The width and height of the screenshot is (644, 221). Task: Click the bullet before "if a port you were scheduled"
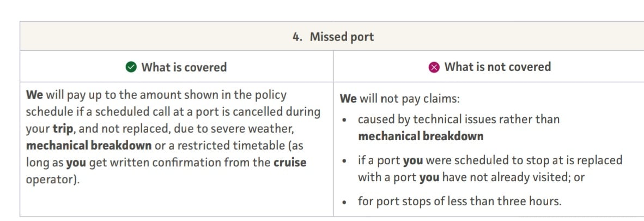345,162
